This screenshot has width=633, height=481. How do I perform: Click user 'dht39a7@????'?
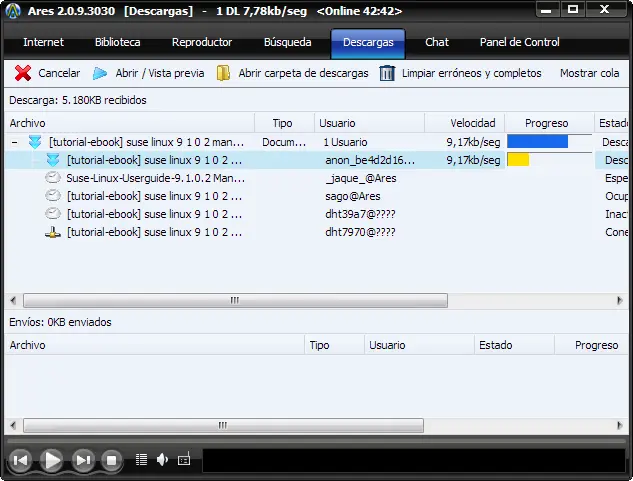tap(360, 214)
